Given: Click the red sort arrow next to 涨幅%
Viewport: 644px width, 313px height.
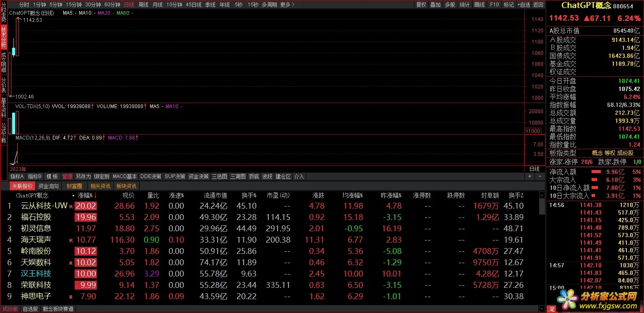Looking at the screenshot, I should pyautogui.click(x=96, y=196).
